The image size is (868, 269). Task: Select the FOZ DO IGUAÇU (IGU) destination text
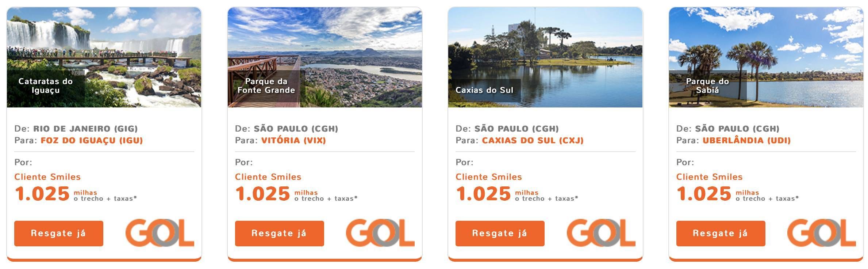tap(92, 140)
